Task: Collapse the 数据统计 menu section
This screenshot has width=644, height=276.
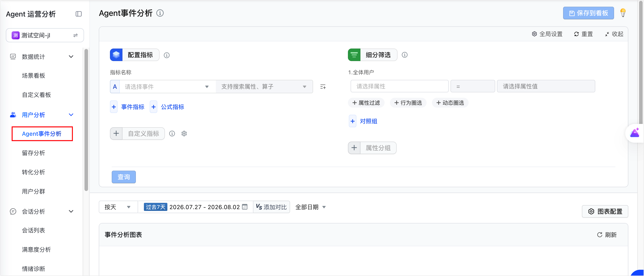Action: 71,57
